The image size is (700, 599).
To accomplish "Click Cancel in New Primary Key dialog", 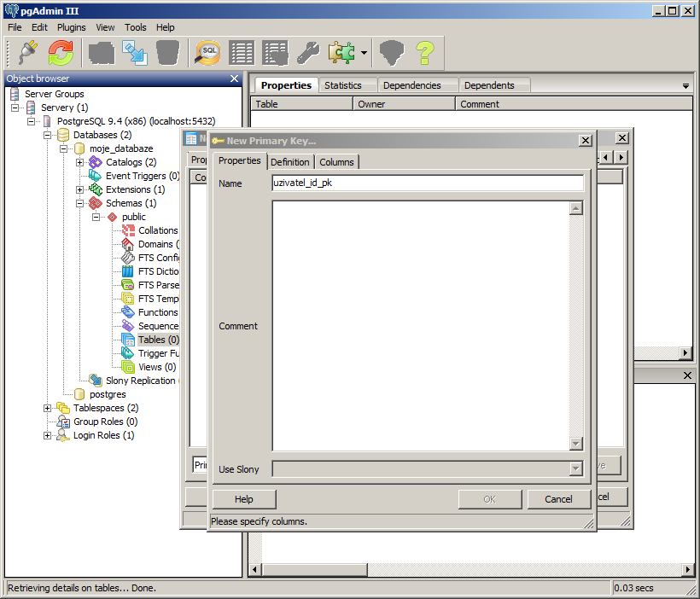I will (x=558, y=499).
